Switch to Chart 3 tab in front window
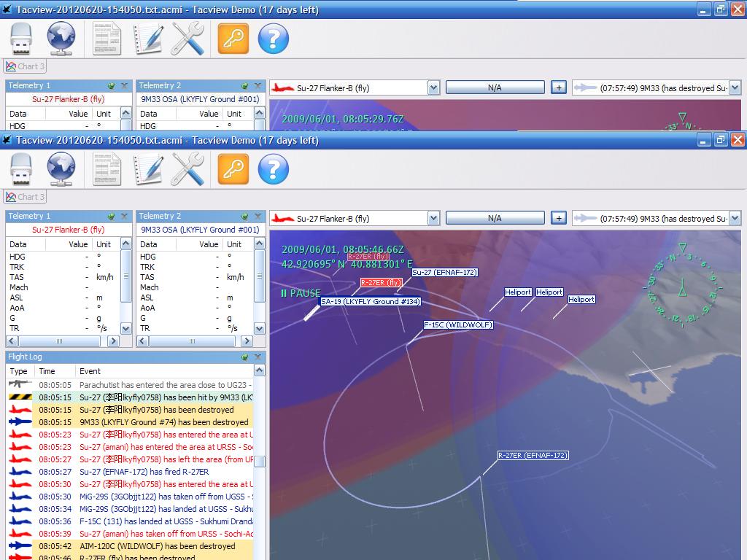The height and width of the screenshot is (560, 747). click(26, 197)
